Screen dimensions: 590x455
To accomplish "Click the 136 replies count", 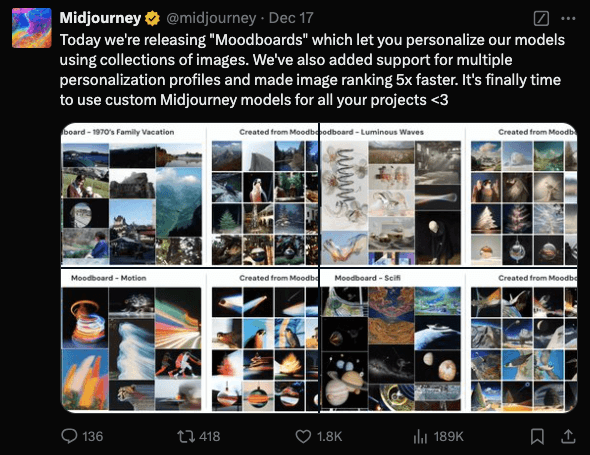I will pos(93,437).
